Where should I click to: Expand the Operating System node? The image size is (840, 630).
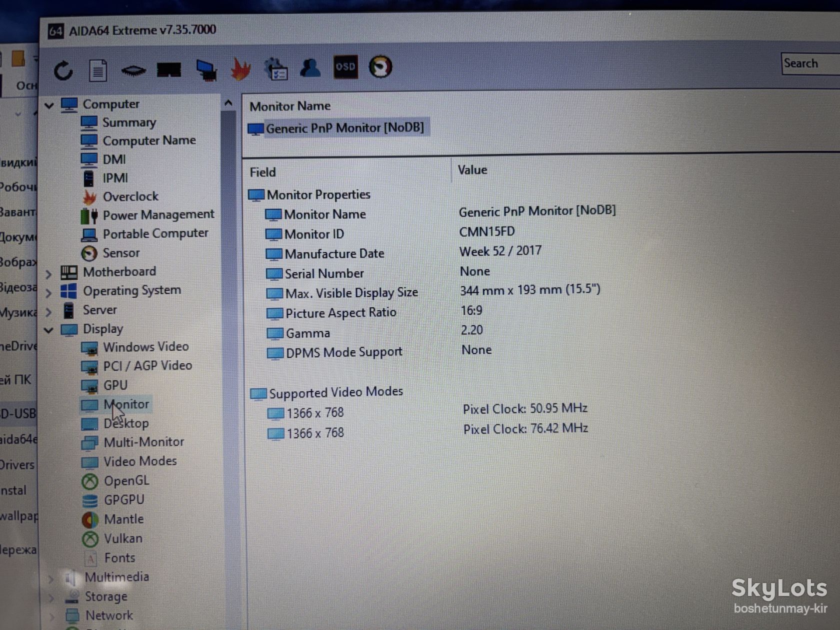(x=48, y=293)
